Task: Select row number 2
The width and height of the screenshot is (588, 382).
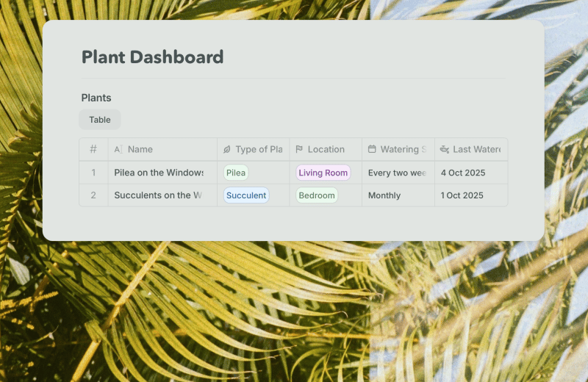Action: 93,195
